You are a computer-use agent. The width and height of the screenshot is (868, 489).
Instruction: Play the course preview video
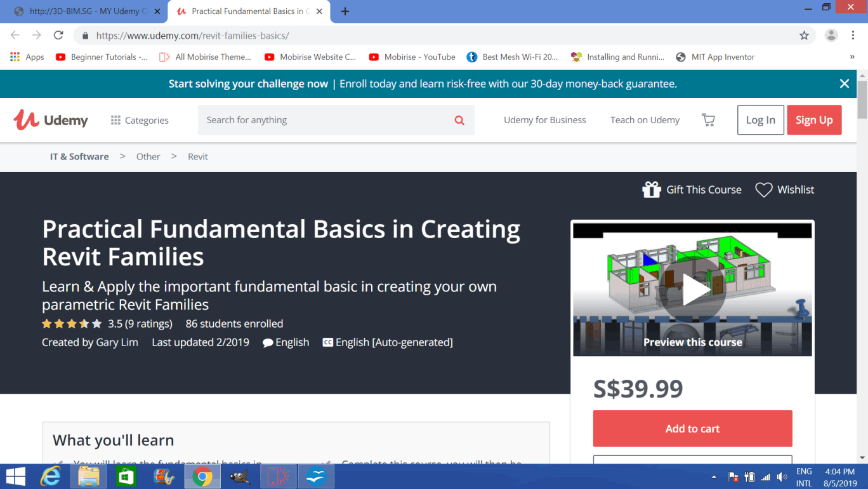pos(692,290)
